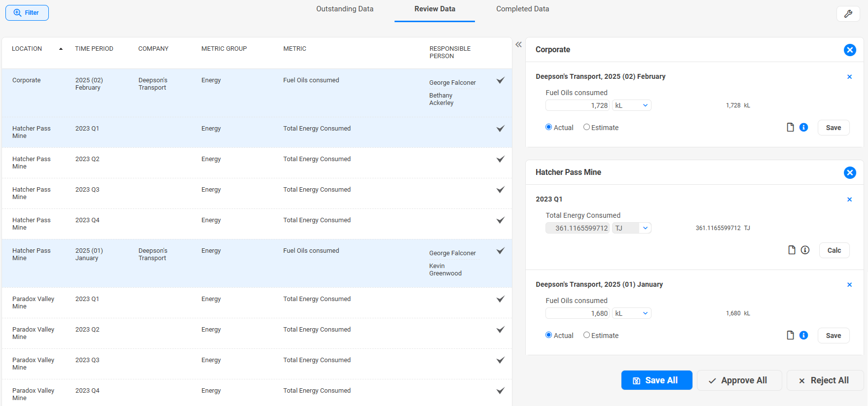Remove the Deepson's Transport 2025 (01) January entry
This screenshot has height=406, width=868.
849,285
